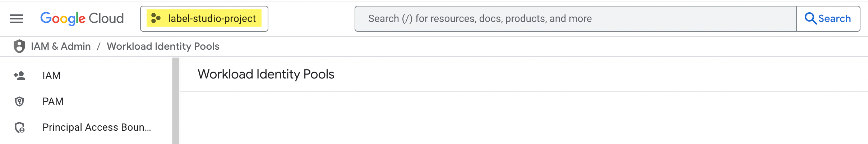
Task: Select IAM in the sidebar
Action: pyautogui.click(x=51, y=76)
